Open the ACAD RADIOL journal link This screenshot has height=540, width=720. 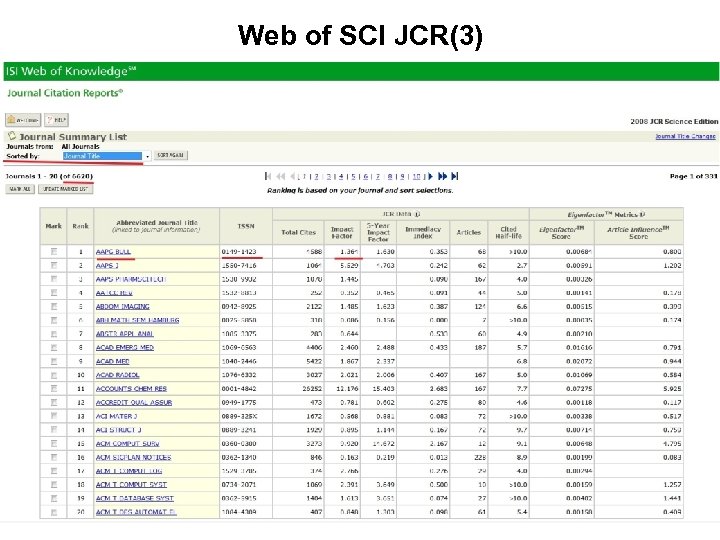coord(118,375)
